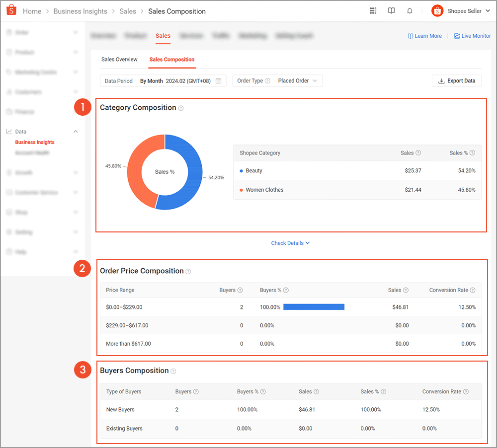Image resolution: width=497 pixels, height=448 pixels.
Task: Click the Shopee logo in the top bar
Action: (11, 10)
